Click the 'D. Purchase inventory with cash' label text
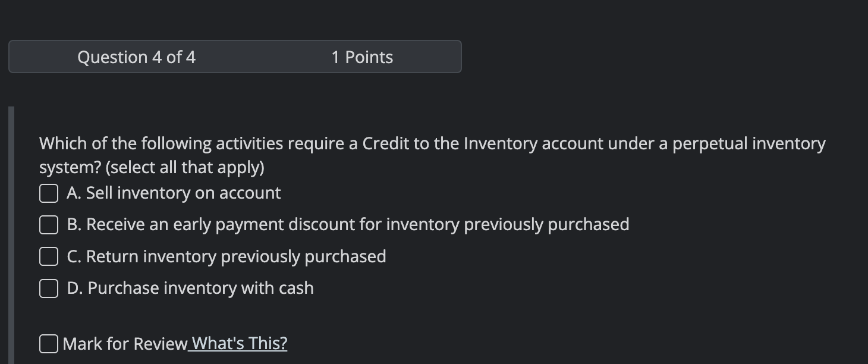 click(190, 288)
